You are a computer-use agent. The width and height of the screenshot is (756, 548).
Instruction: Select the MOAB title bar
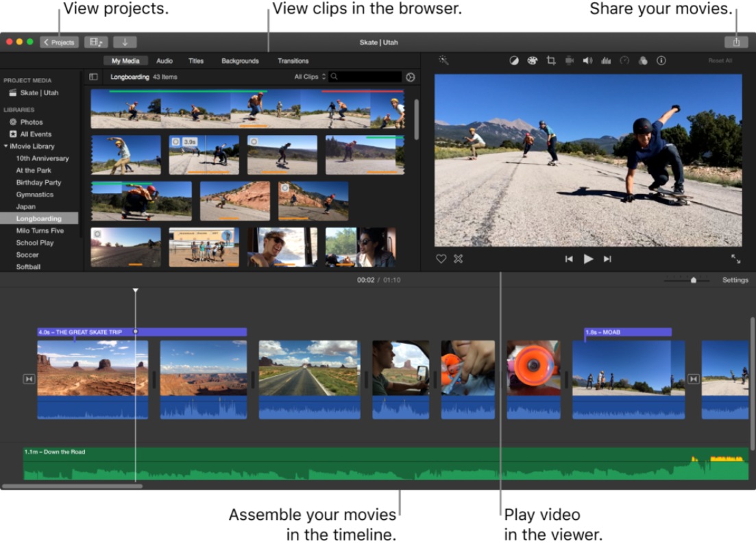628,332
